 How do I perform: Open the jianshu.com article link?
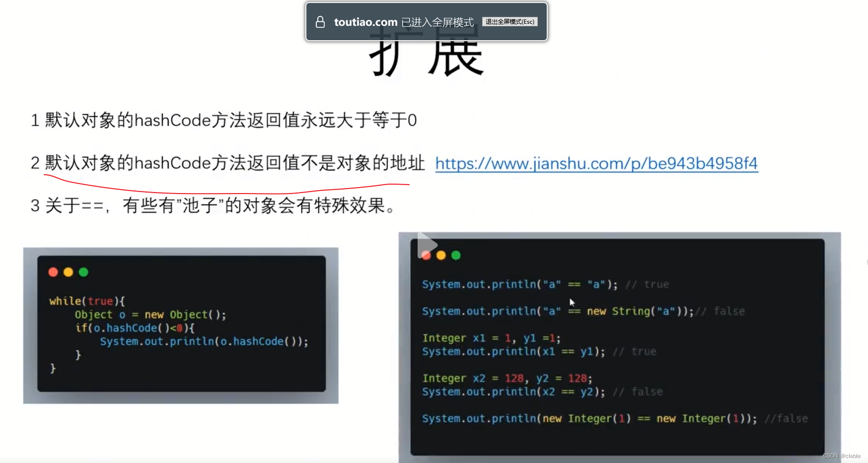(596, 163)
